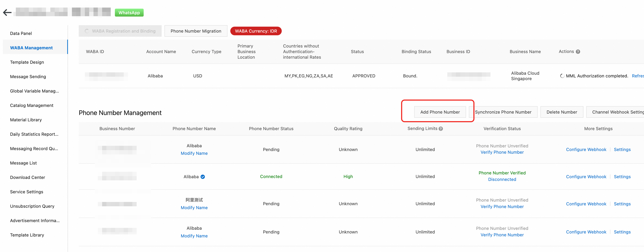
Task: Select Template Design in sidebar
Action: 27,62
